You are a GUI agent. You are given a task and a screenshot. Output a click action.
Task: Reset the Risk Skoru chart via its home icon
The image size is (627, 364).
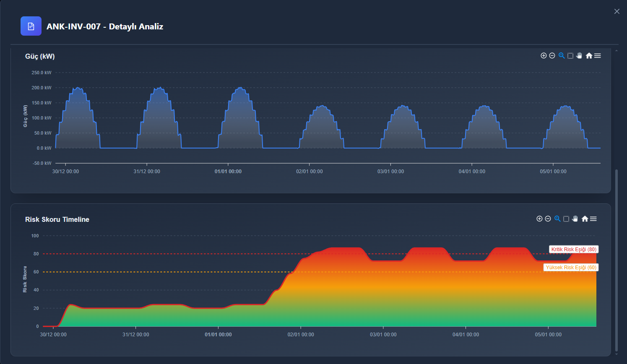point(585,218)
